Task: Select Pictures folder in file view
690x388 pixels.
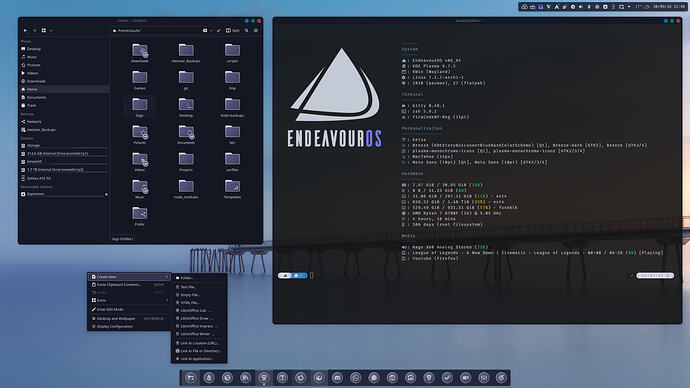Action: (139, 135)
